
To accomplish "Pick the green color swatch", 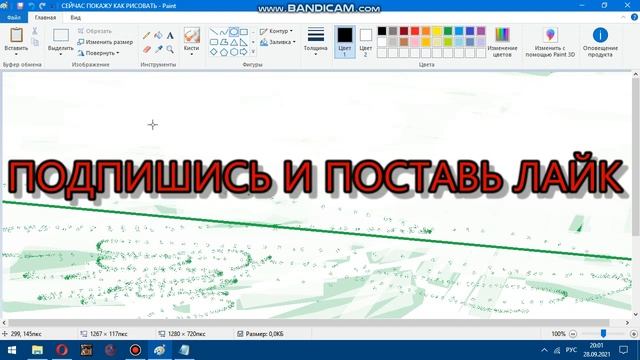I will click(x=448, y=31).
